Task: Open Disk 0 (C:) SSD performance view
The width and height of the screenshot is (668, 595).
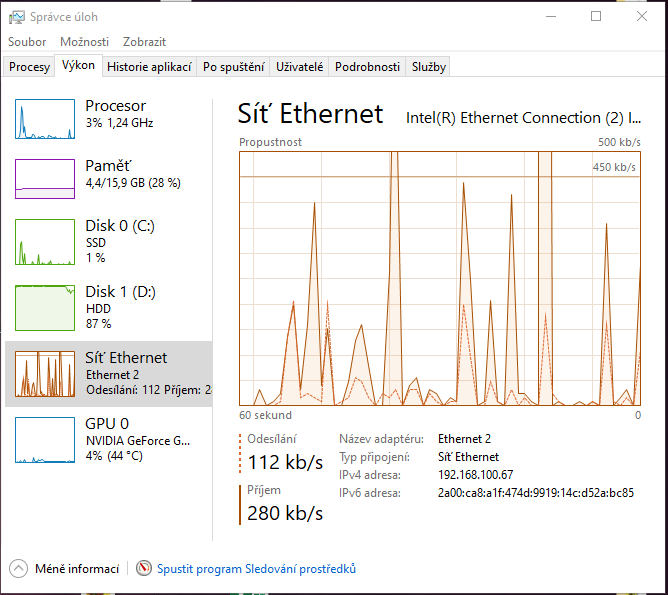Action: pos(45,243)
